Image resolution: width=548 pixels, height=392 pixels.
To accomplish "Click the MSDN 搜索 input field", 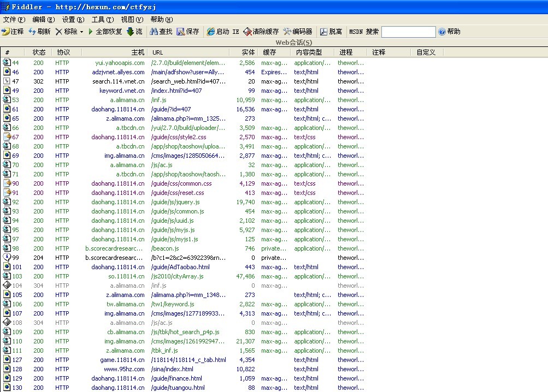I will tap(409, 32).
